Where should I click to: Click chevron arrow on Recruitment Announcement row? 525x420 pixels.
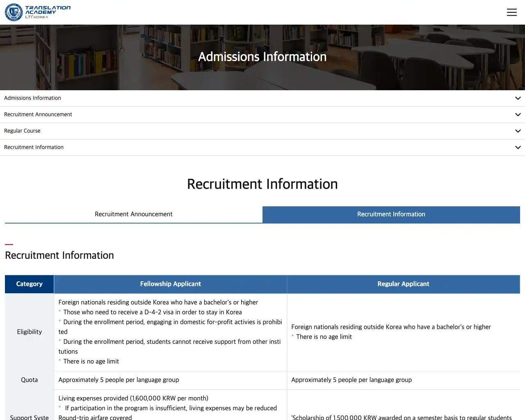(x=518, y=115)
